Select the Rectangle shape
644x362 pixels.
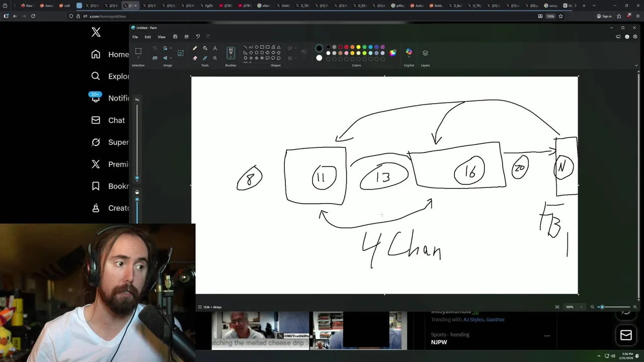[x=262, y=47]
